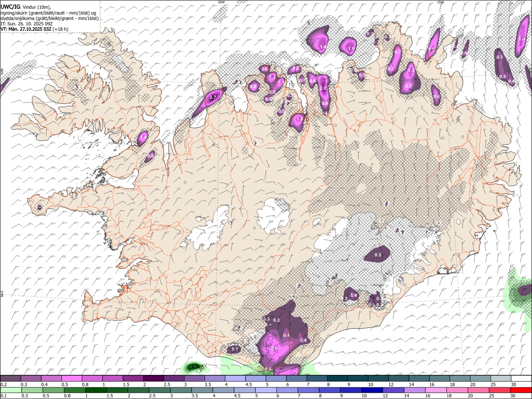Pick the upper legend swatch starting at 1.5
This screenshot has width=532, height=399.
tap(133, 379)
